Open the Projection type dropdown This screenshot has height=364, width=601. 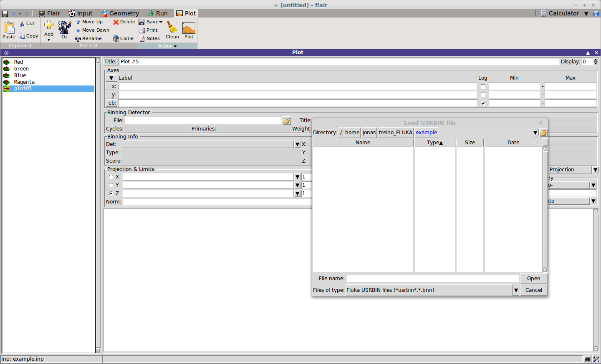coord(595,170)
